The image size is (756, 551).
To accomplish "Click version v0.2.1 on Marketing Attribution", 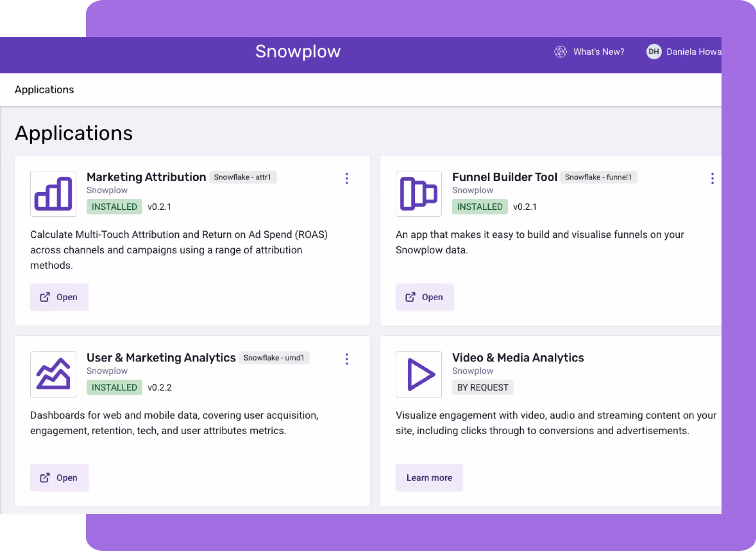I will click(160, 207).
